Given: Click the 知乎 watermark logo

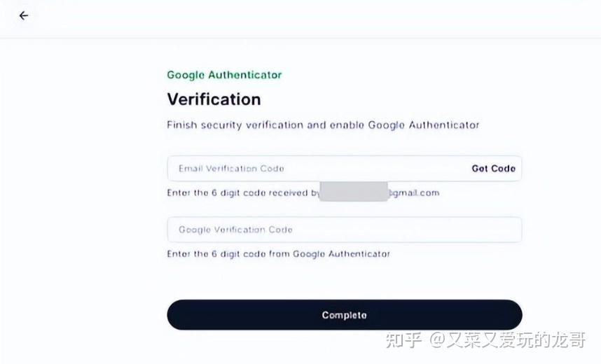Looking at the screenshot, I should click(x=404, y=341).
